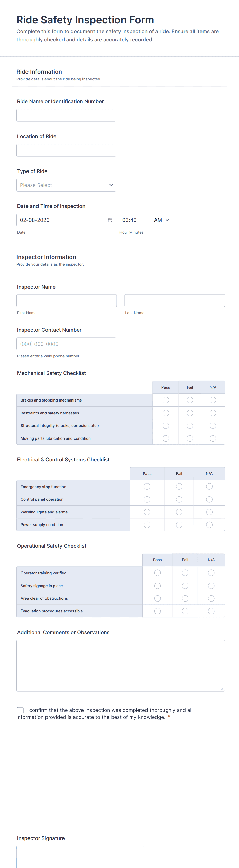Mark Brakes and stopping mechanisms as Pass

click(166, 400)
